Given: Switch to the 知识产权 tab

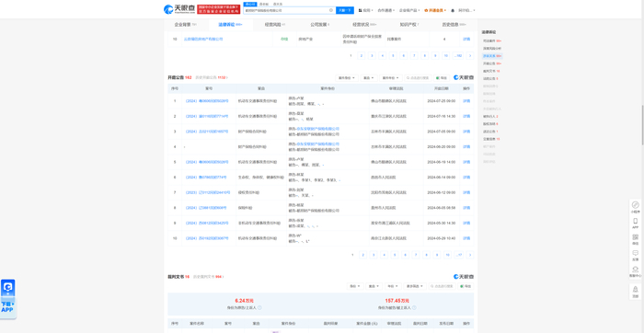Looking at the screenshot, I should 409,25.
